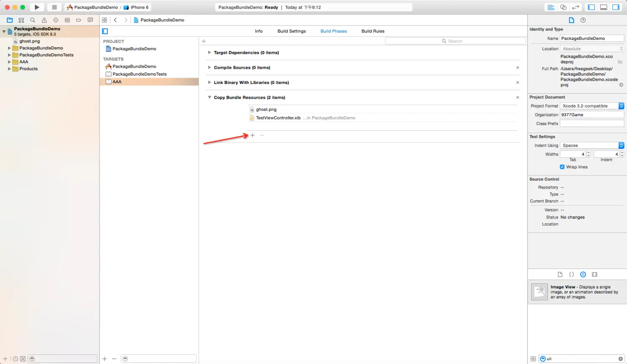Open the Project navigator folder icon
This screenshot has height=364, width=627.
10,20
